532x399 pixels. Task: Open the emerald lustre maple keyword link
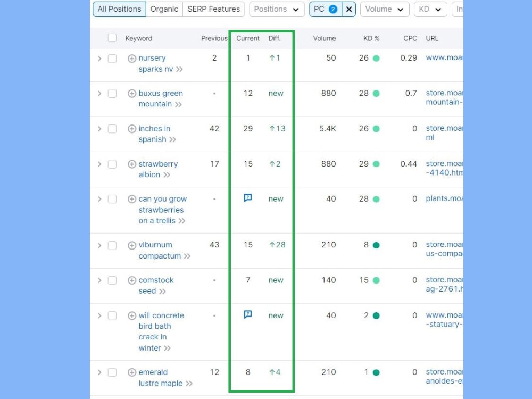coord(161,378)
